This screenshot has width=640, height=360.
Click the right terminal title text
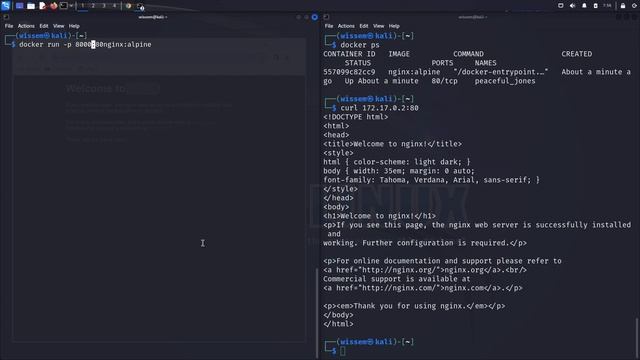click(x=473, y=17)
